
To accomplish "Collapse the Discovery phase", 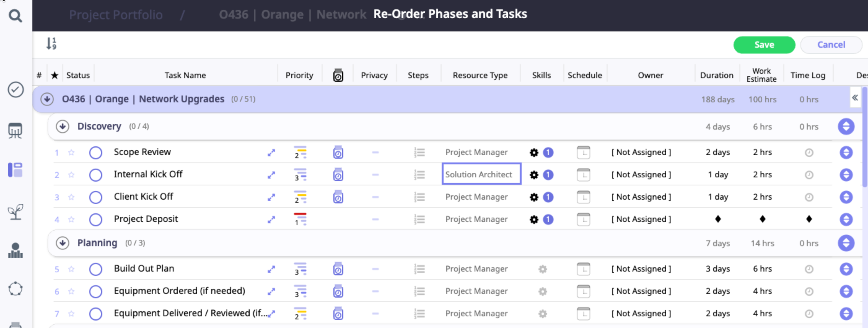I will point(62,126).
